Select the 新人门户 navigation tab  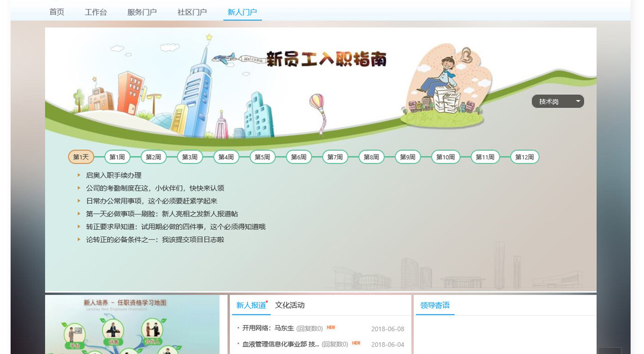pos(242,12)
